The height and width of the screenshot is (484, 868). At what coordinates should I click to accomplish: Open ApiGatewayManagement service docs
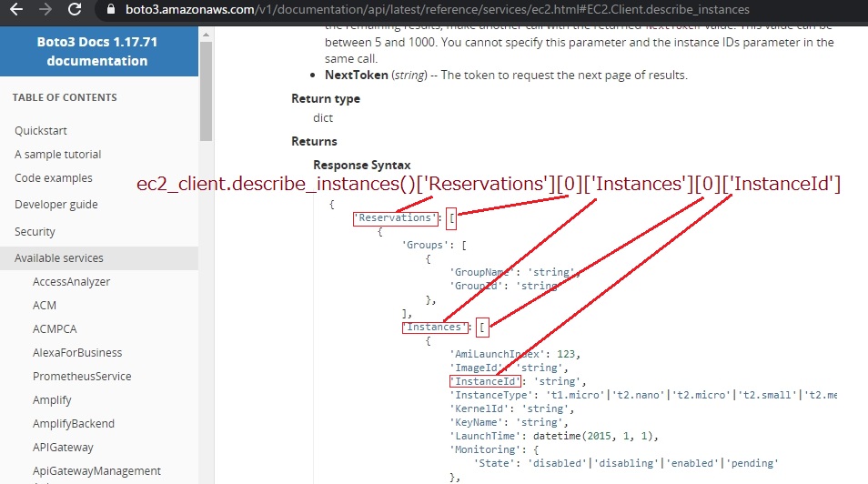point(96,470)
